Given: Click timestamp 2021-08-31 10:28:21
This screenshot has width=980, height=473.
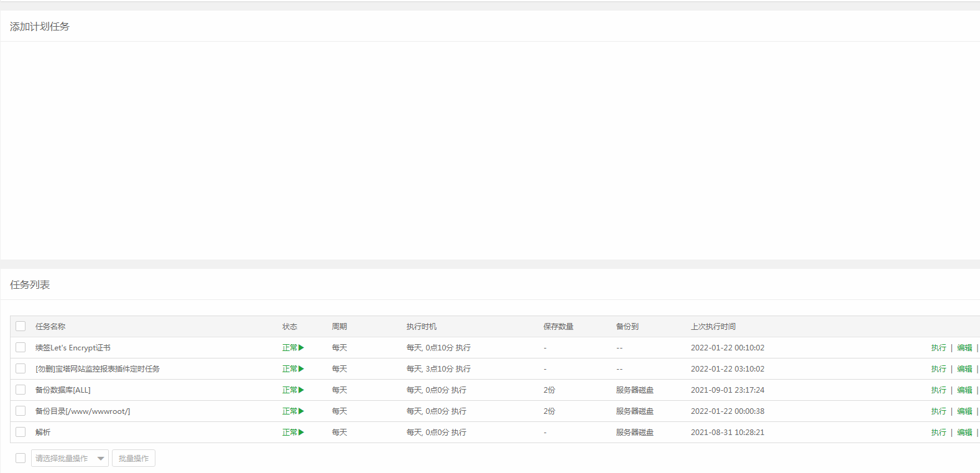Looking at the screenshot, I should point(728,433).
